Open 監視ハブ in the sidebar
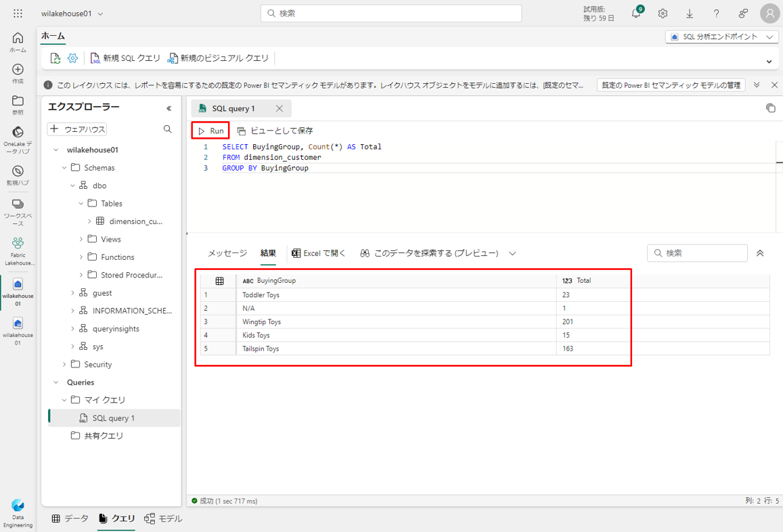The width and height of the screenshot is (783, 532). [x=18, y=175]
